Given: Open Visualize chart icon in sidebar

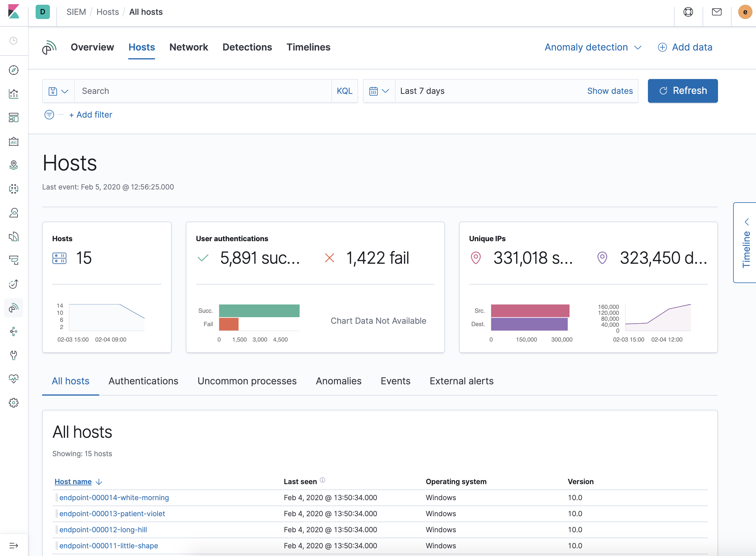Looking at the screenshot, I should tap(13, 94).
